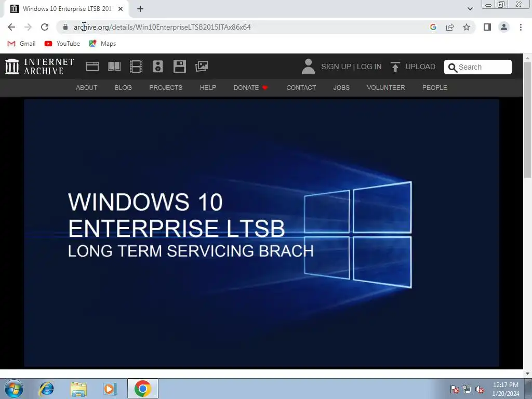Click the UPLOAD link

[420, 66]
